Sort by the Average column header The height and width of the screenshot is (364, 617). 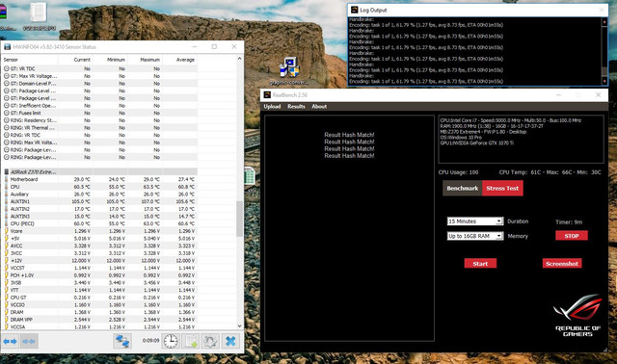click(x=180, y=60)
